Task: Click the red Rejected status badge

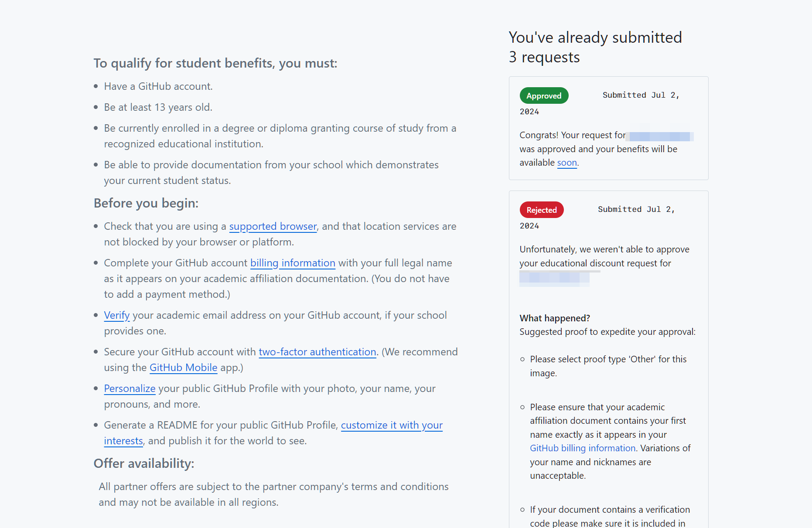Action: (x=542, y=210)
